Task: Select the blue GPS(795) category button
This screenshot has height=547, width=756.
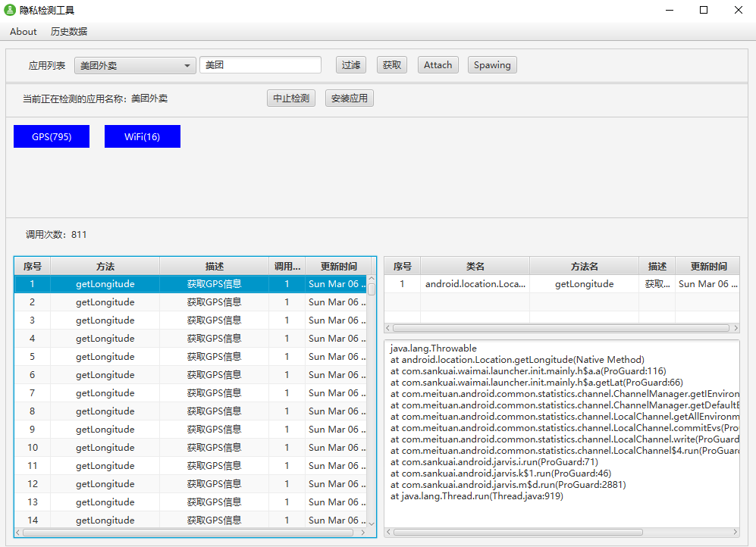Action: click(52, 136)
